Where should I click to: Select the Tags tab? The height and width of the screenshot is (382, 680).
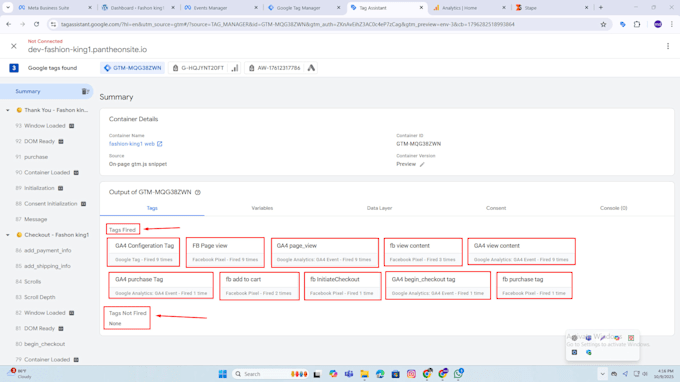tap(152, 208)
